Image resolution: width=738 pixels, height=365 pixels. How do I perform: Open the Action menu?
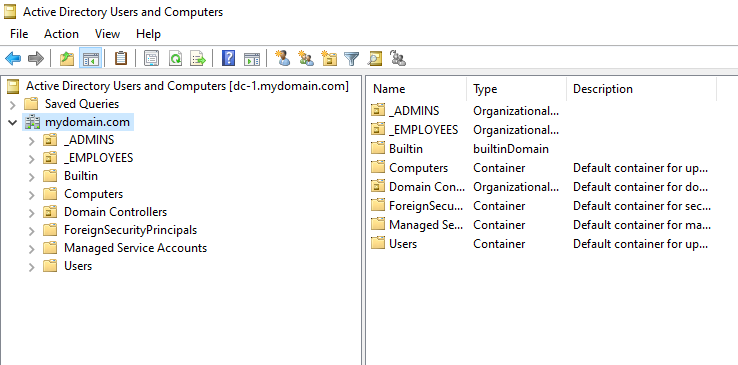coord(61,34)
